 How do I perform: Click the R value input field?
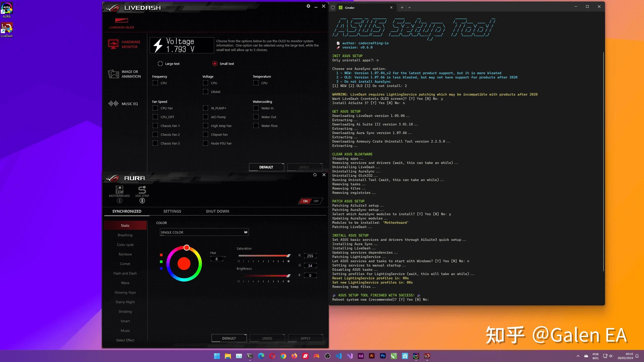[310, 256]
